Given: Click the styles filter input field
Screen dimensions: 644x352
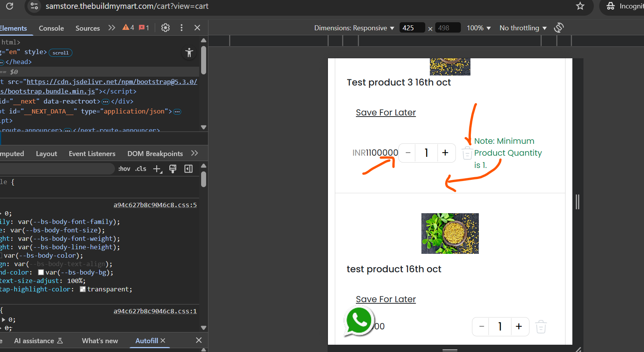Looking at the screenshot, I should point(57,169).
